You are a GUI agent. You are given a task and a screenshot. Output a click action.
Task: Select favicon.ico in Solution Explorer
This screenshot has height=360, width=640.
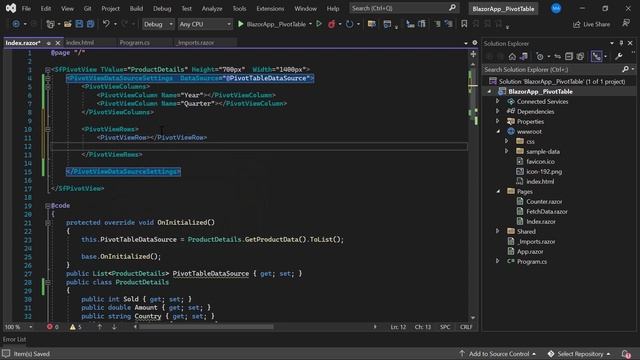[x=540, y=161]
